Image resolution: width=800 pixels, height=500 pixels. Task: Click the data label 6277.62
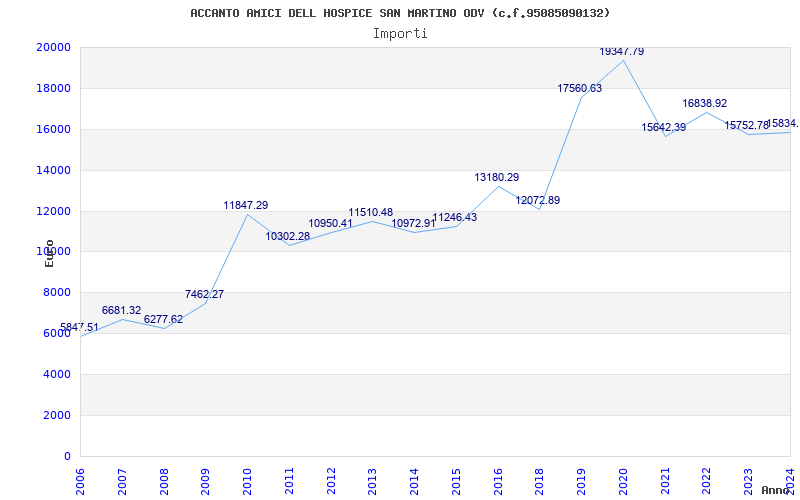[x=163, y=319]
